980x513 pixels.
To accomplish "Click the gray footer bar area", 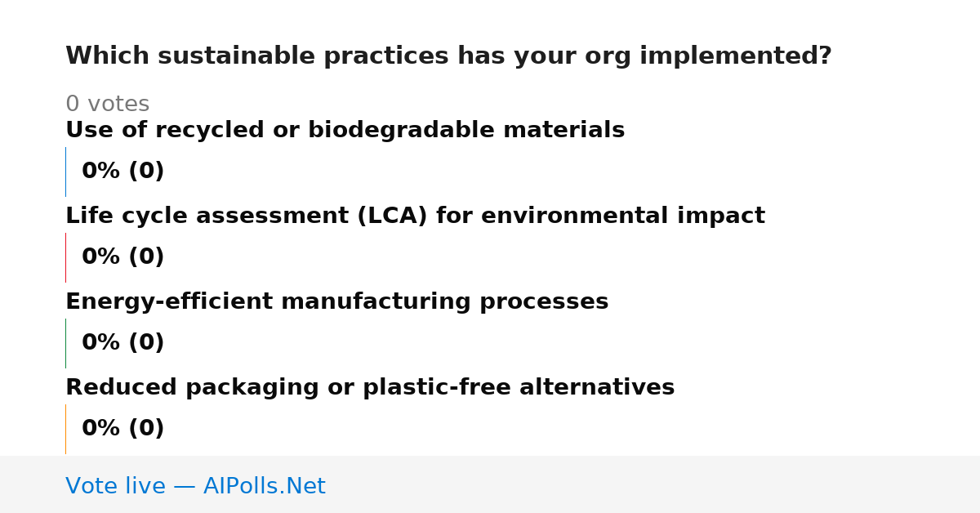I will point(490,484).
